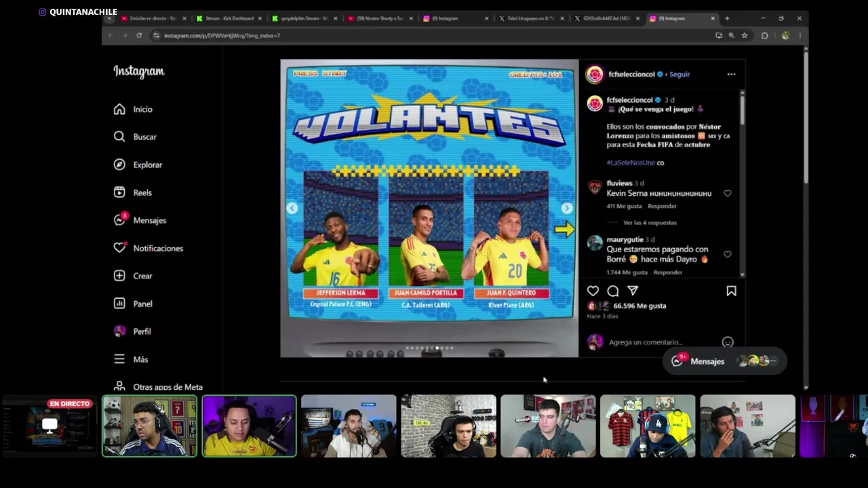Click the 1.744 Me gusta on maurygutie's comment
The image size is (868, 488).
pyautogui.click(x=627, y=272)
